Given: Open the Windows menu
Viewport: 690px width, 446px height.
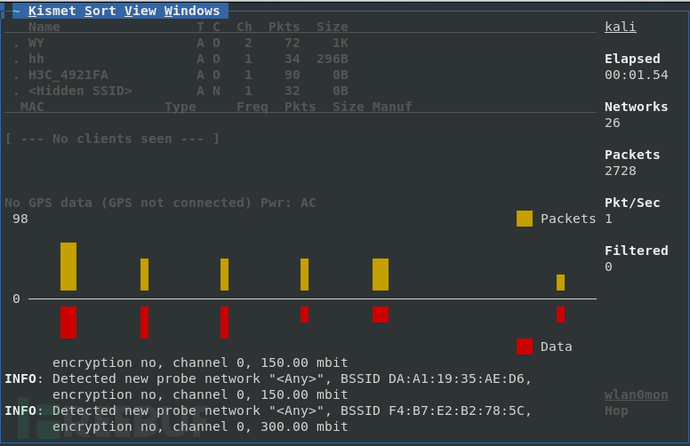Looking at the screenshot, I should [x=192, y=11].
